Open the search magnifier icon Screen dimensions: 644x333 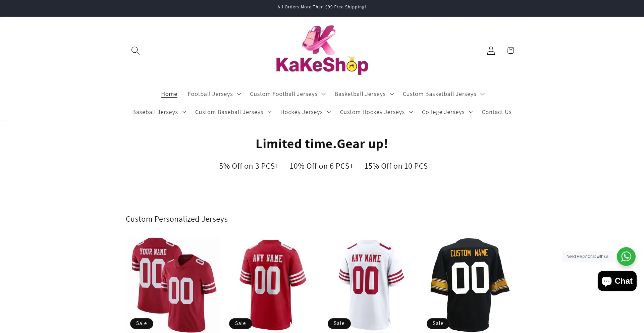click(x=136, y=51)
